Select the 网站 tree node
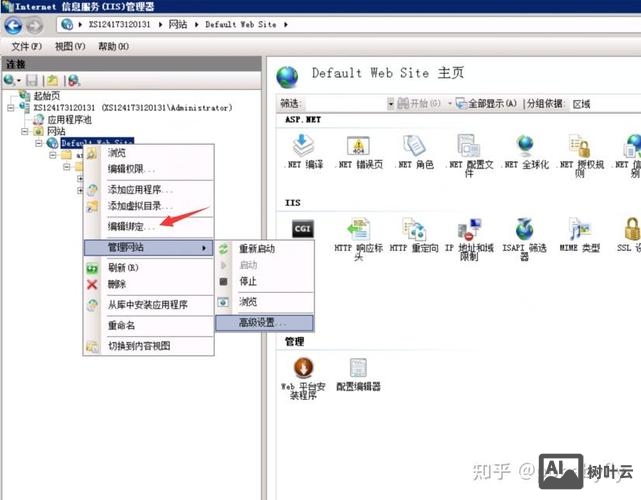This screenshot has width=641, height=500. pyautogui.click(x=56, y=131)
